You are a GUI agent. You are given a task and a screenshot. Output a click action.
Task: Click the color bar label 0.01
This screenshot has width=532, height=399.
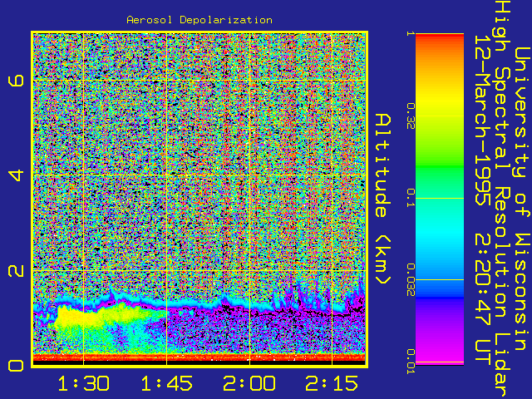tap(411, 362)
